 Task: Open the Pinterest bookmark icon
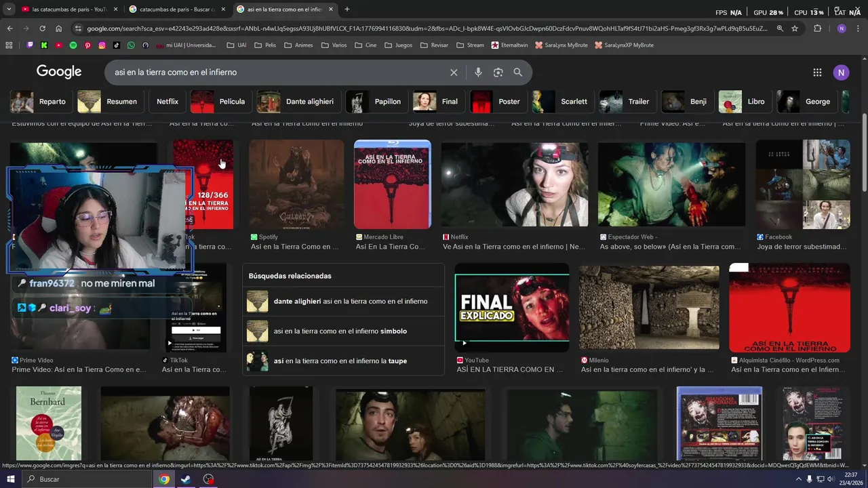tap(87, 45)
